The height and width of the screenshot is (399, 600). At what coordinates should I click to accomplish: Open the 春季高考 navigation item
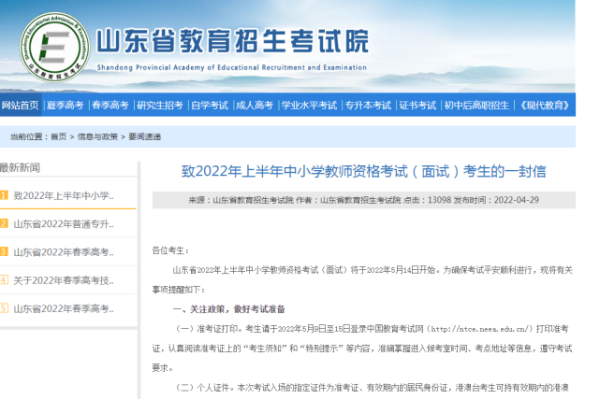coord(110,105)
